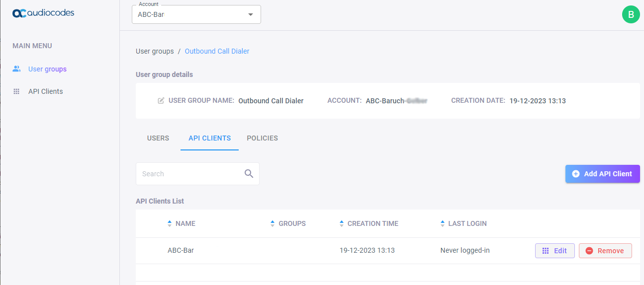This screenshot has width=644, height=285.
Task: Select the API Clients tab
Action: tap(209, 138)
